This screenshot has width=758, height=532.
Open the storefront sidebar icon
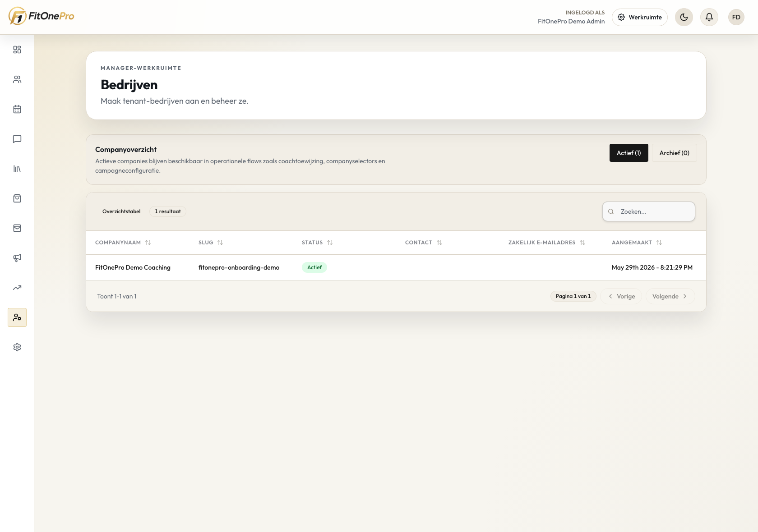click(17, 228)
